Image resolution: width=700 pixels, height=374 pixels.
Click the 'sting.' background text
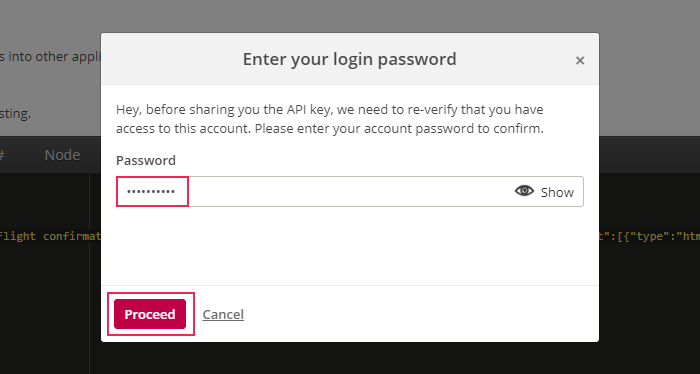point(15,113)
